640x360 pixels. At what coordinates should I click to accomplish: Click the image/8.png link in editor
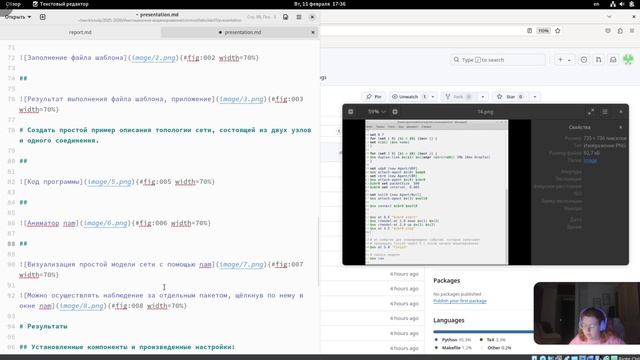pyautogui.click(x=82, y=306)
